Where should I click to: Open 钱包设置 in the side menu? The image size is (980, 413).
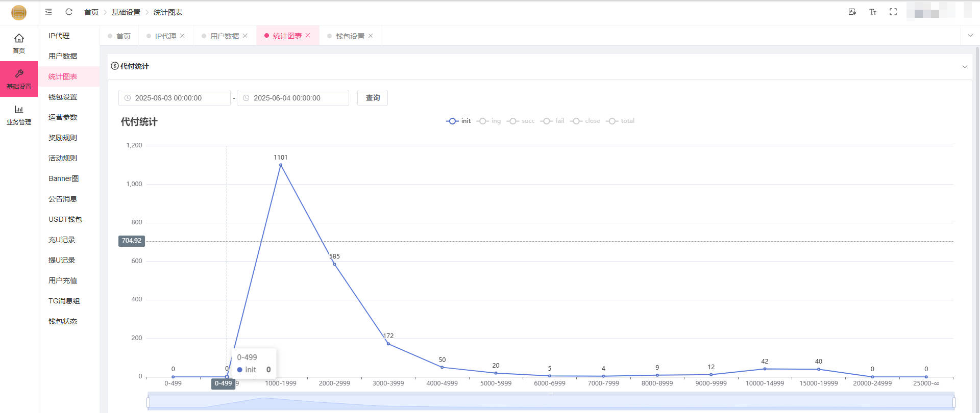(63, 97)
